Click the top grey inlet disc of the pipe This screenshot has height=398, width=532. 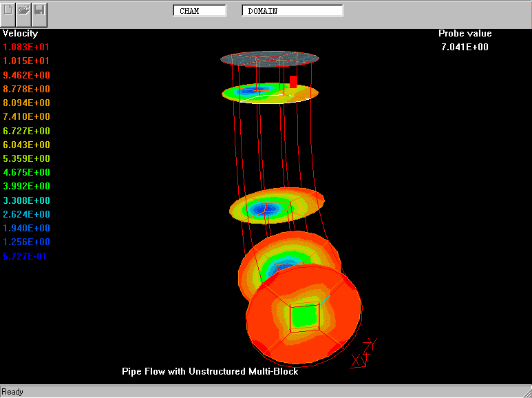point(269,59)
